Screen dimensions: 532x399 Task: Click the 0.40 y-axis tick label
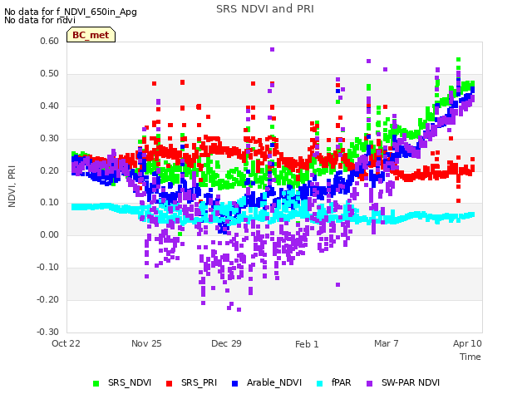pyautogui.click(x=50, y=106)
